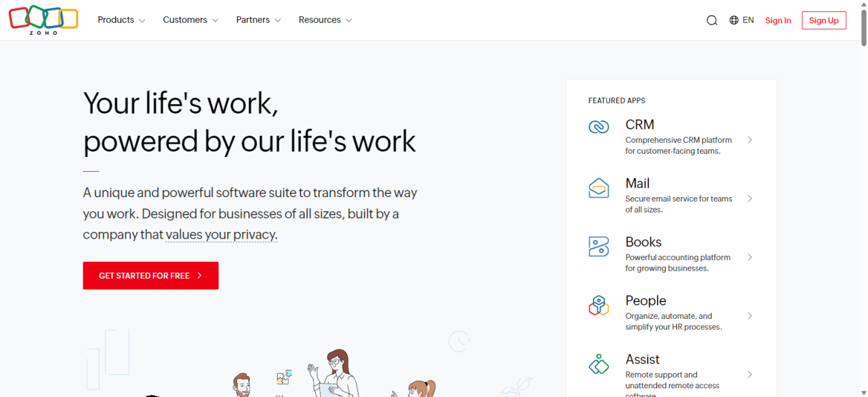Click the Sign Up button
This screenshot has width=868, height=397.
tap(824, 21)
